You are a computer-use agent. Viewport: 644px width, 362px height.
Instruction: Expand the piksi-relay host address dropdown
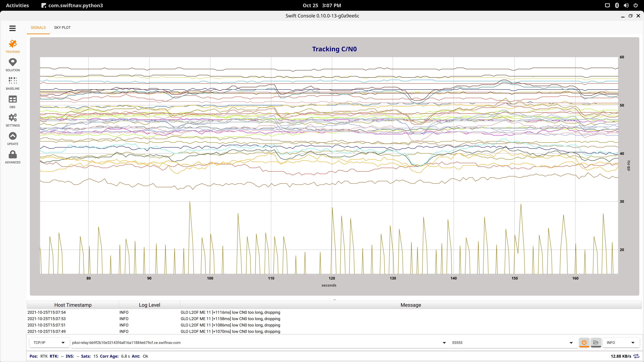[444, 343]
